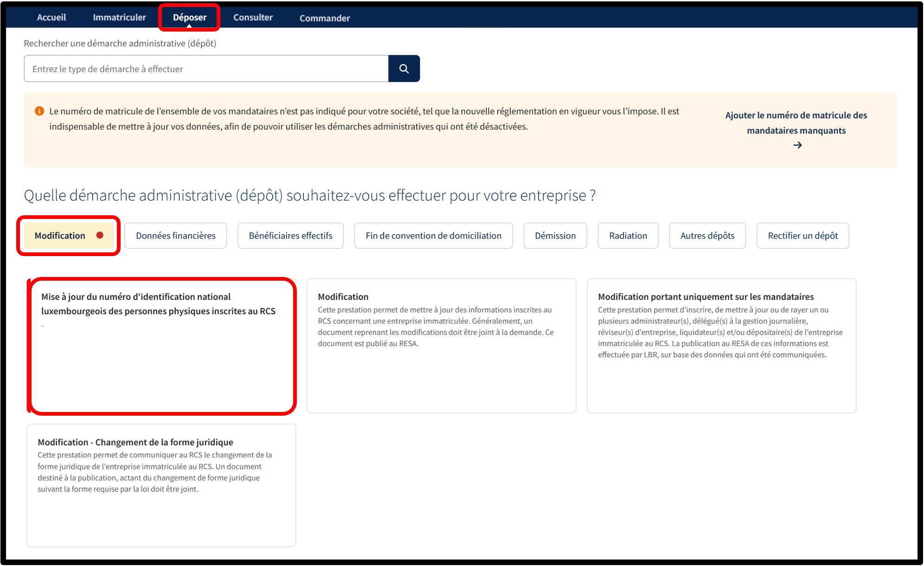Click the arrow under mandataires manquants link
This screenshot has height=566, width=924.
pos(797,145)
